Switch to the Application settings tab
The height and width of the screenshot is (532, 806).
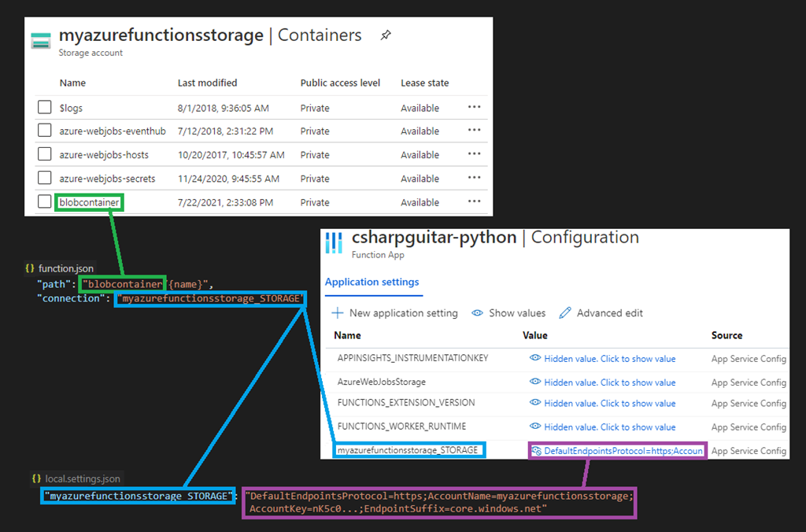pos(372,283)
